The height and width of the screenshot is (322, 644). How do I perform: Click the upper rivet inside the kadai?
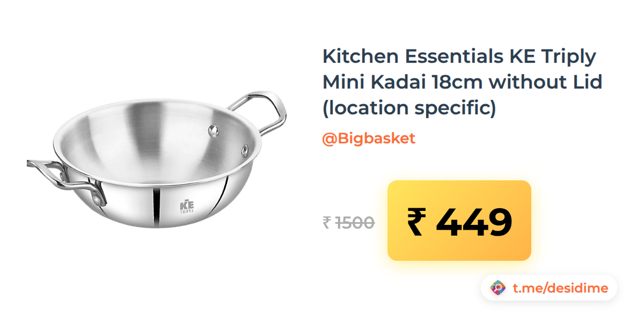click(x=214, y=129)
